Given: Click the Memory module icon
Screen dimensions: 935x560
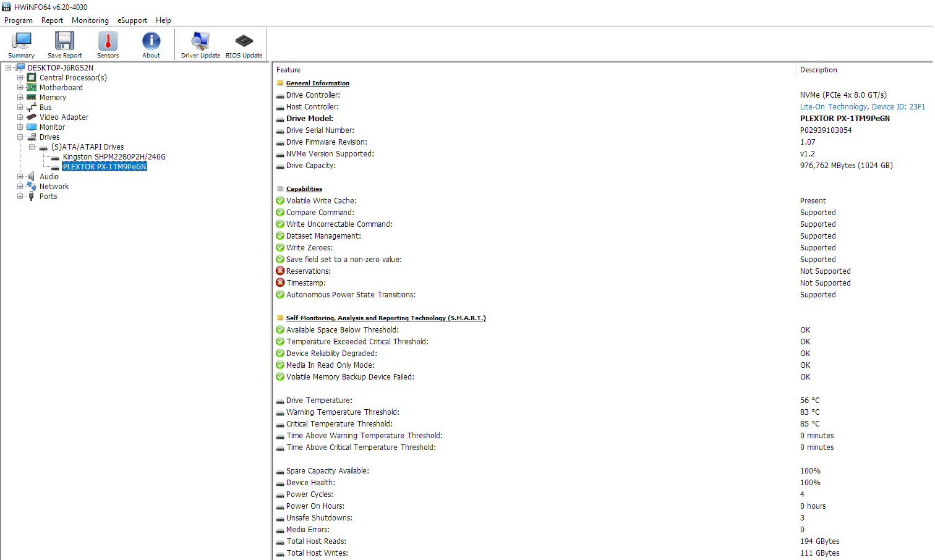Looking at the screenshot, I should tap(32, 98).
